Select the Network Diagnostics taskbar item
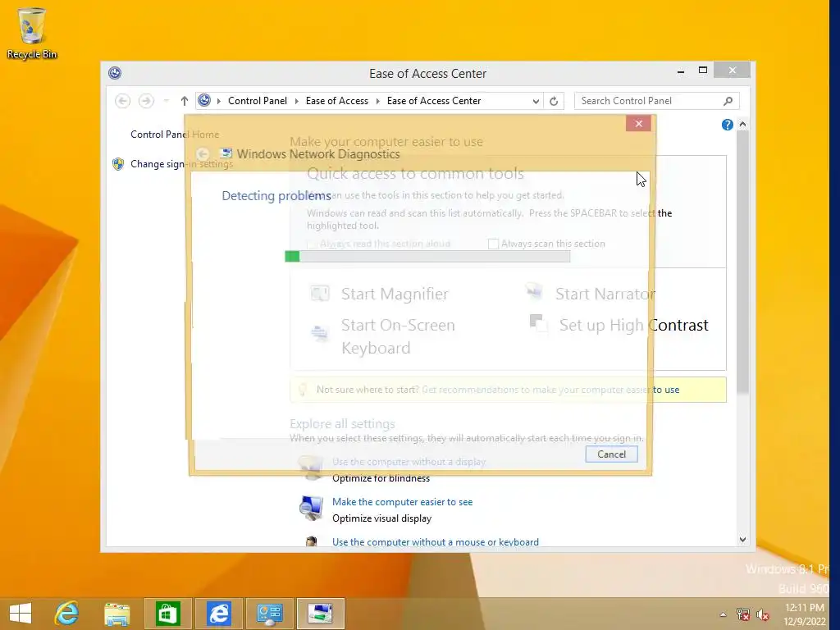Screen dimensions: 840x630 click(x=321, y=614)
